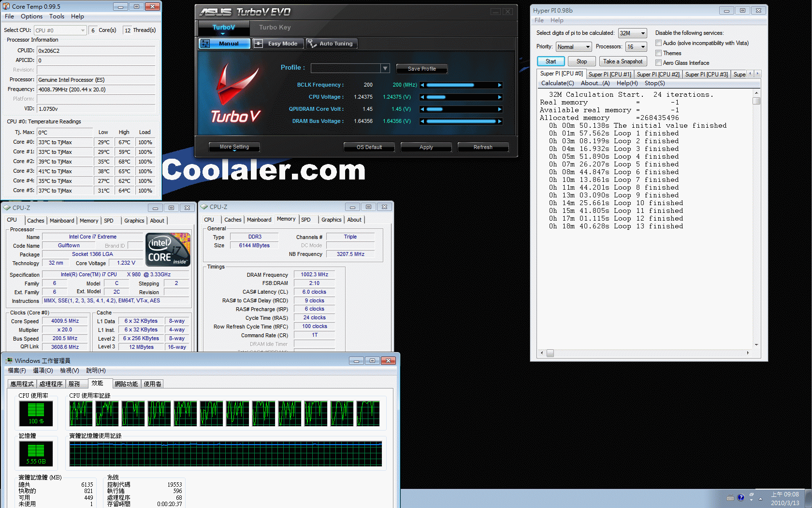Image resolution: width=812 pixels, height=508 pixels.
Task: Click the right arrow on BCLK Frequency slider
Action: coord(500,85)
